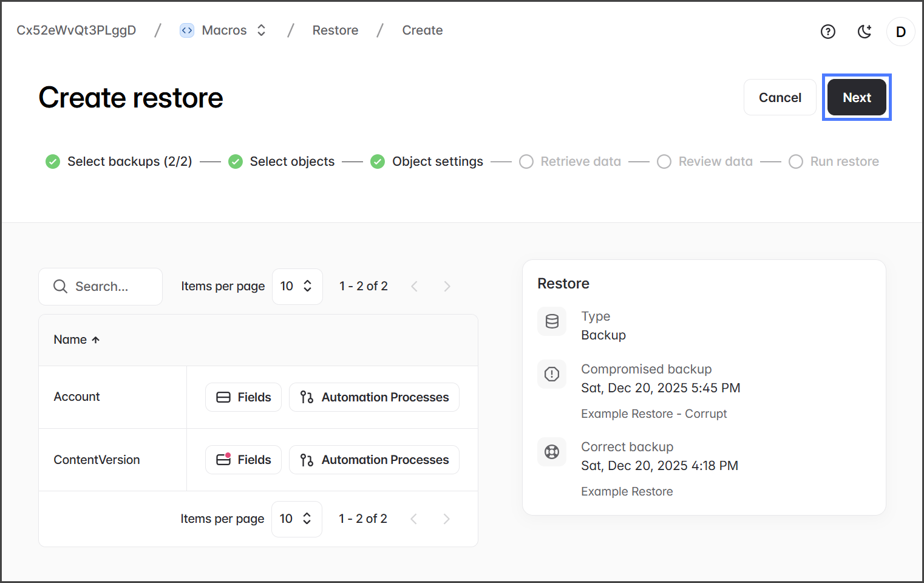Open the help question mark icon
This screenshot has width=924, height=583.
coord(827,32)
